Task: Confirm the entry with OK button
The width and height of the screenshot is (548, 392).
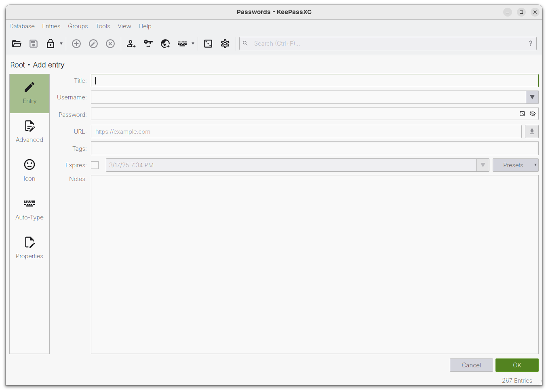Action: point(517,365)
